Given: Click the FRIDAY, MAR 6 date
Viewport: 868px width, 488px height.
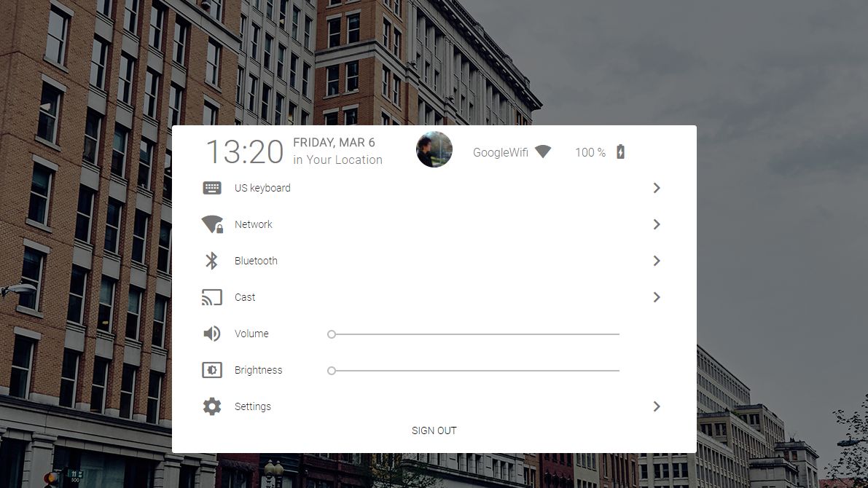Looking at the screenshot, I should [x=334, y=143].
